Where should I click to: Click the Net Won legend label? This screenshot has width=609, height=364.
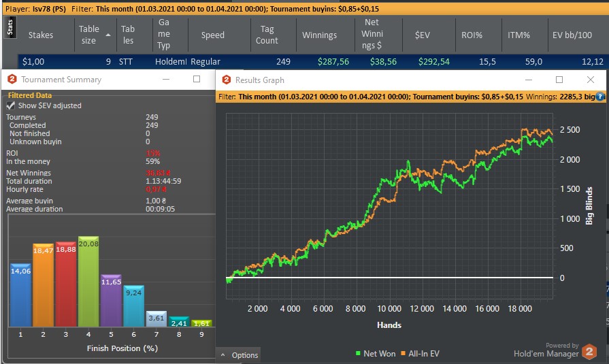[x=379, y=354]
